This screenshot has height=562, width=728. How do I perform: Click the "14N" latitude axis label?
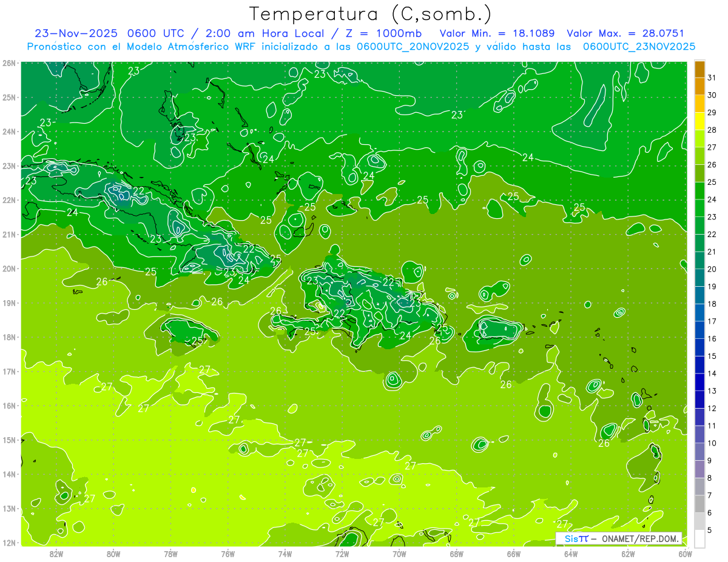pos(10,474)
